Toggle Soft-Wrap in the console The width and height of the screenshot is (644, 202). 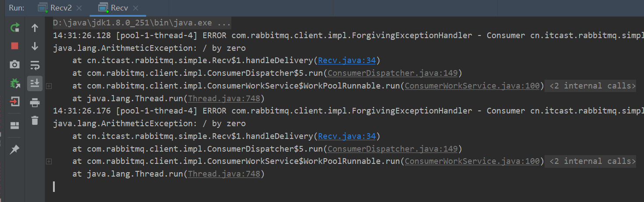(x=35, y=66)
